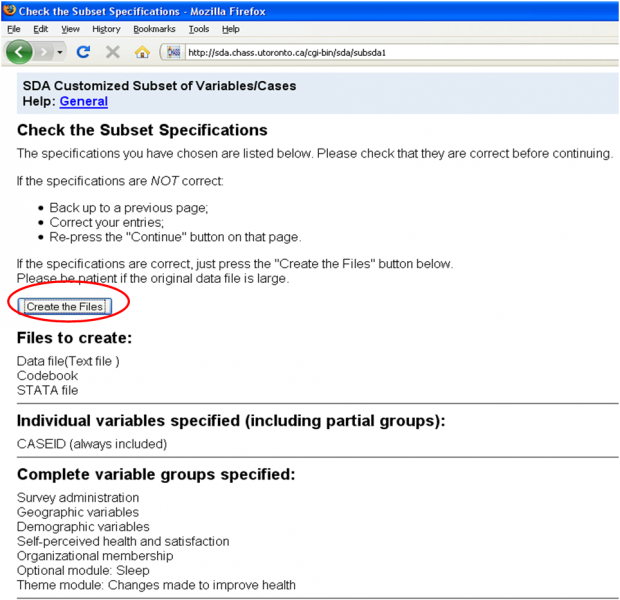
Task: Click the site identity icon in address bar
Action: tap(173, 52)
